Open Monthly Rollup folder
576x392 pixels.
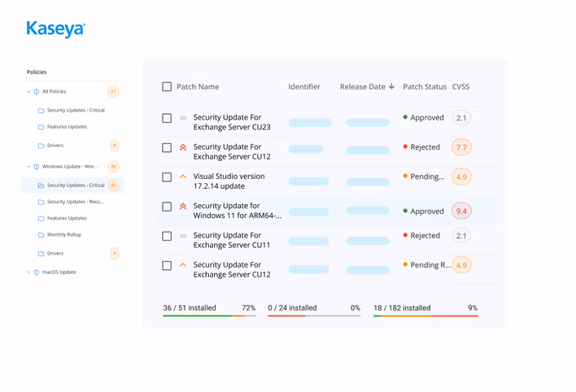click(x=64, y=234)
